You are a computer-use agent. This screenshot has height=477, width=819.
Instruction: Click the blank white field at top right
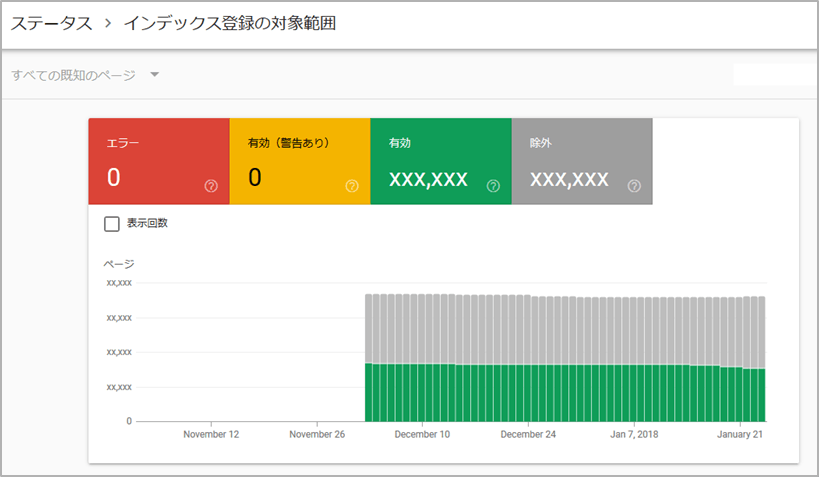773,75
